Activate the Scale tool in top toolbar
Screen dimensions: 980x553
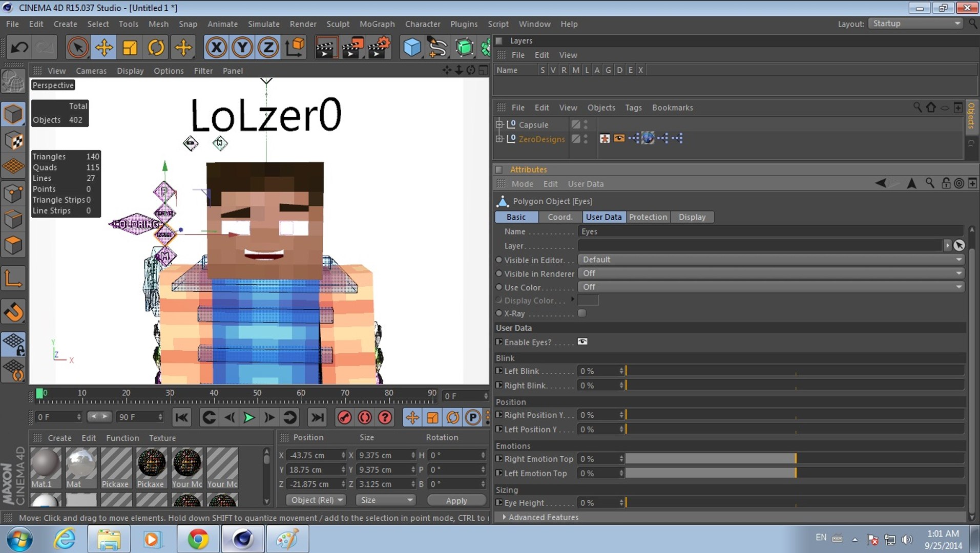point(130,48)
